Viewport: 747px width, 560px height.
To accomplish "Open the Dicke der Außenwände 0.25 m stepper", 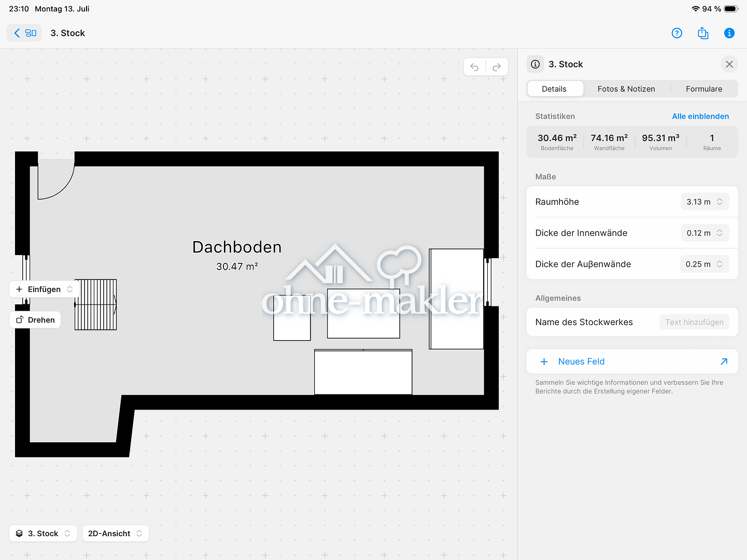I will pyautogui.click(x=704, y=264).
